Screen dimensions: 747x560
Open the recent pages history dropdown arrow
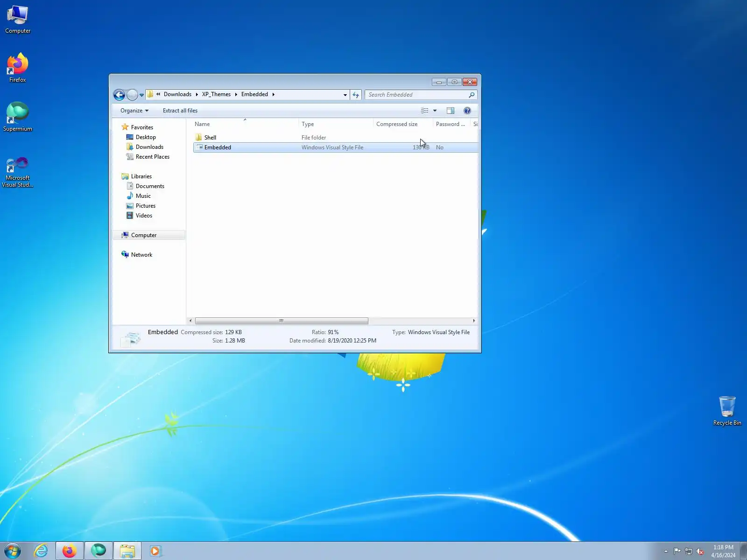(141, 95)
